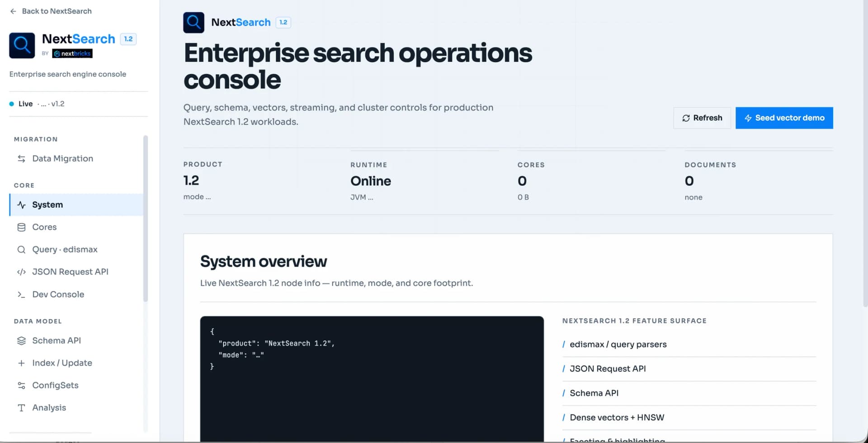Click the lightning bolt icon on Seed button
This screenshot has width=868, height=443.
click(x=748, y=118)
